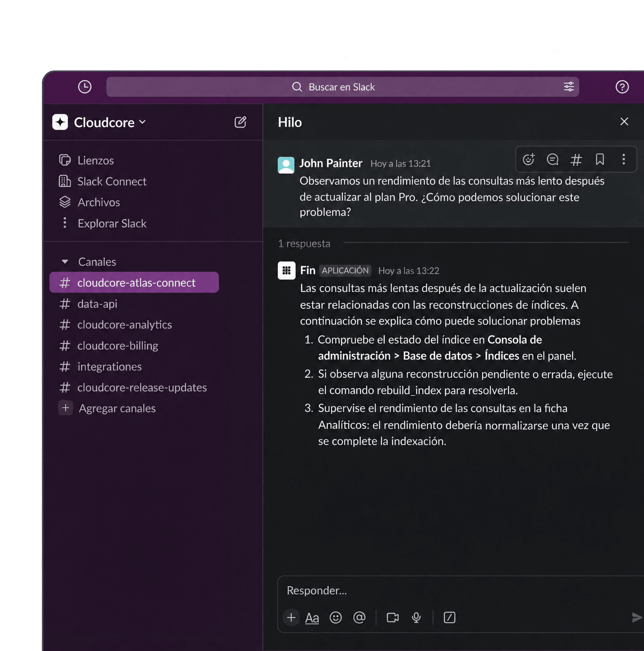Switch to the cloudcore-analytics channel
Screen dimensions: 644x651
pos(116,325)
